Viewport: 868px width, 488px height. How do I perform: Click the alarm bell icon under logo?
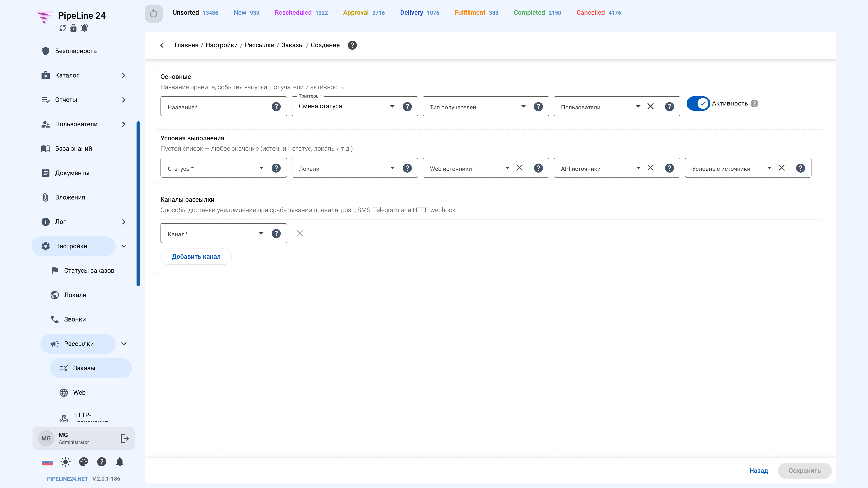click(x=84, y=28)
